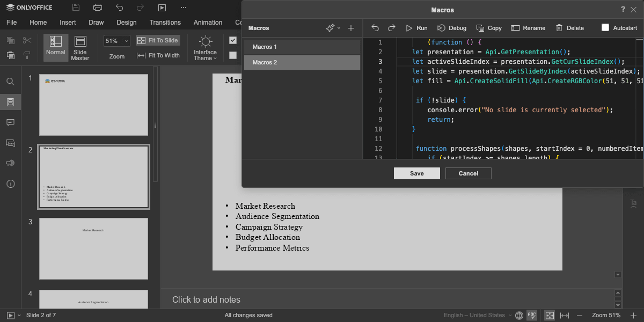
Task: Click Fit to Width icon in status bar
Action: 565,315
